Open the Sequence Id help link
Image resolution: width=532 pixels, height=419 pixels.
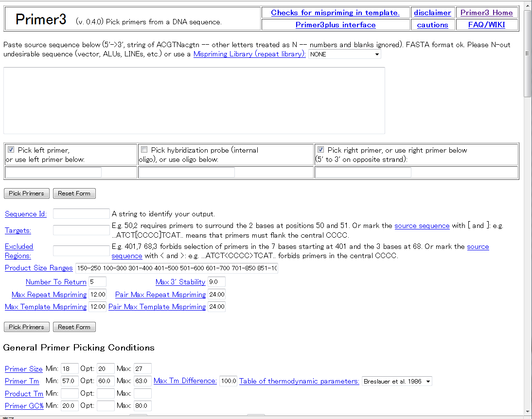tap(26, 214)
